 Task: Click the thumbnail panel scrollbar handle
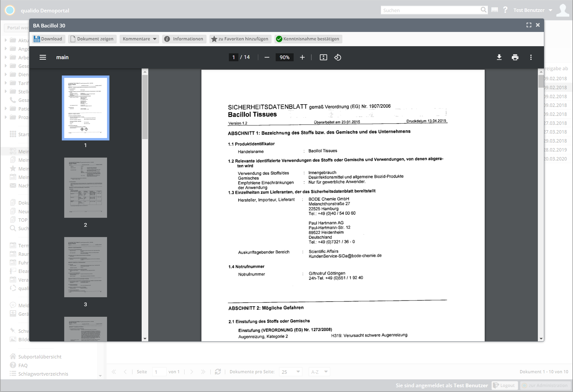145,107
